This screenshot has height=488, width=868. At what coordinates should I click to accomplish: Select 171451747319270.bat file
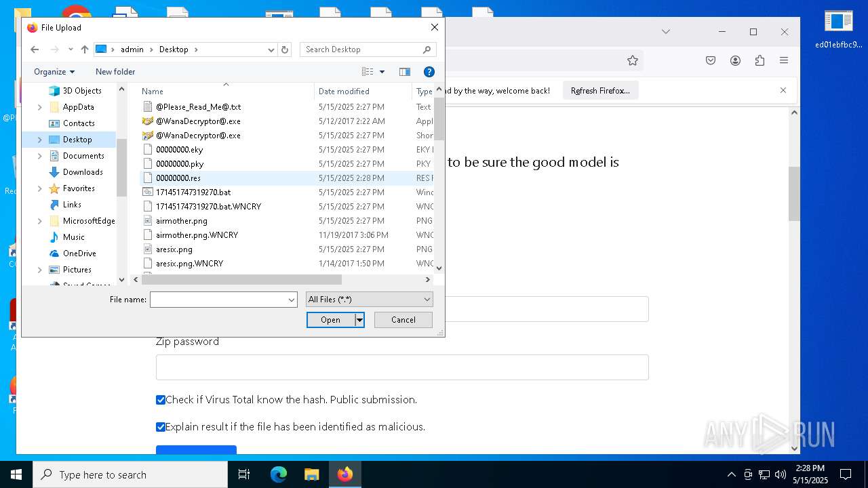(193, 192)
